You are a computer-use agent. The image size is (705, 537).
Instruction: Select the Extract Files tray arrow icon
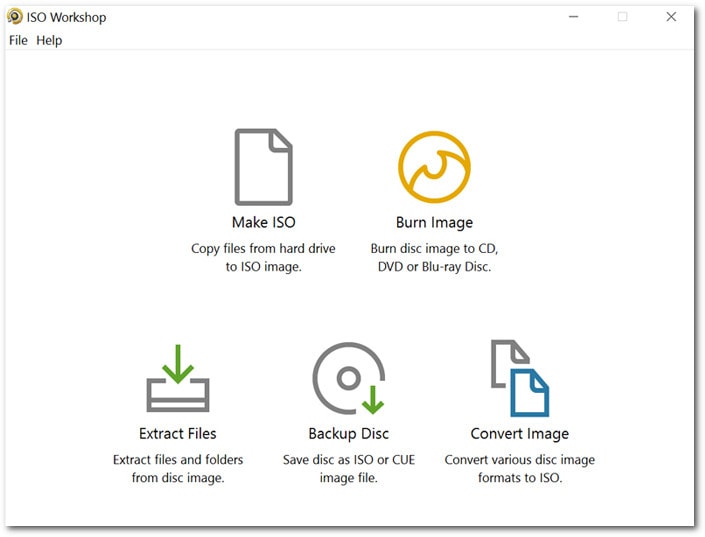[178, 378]
